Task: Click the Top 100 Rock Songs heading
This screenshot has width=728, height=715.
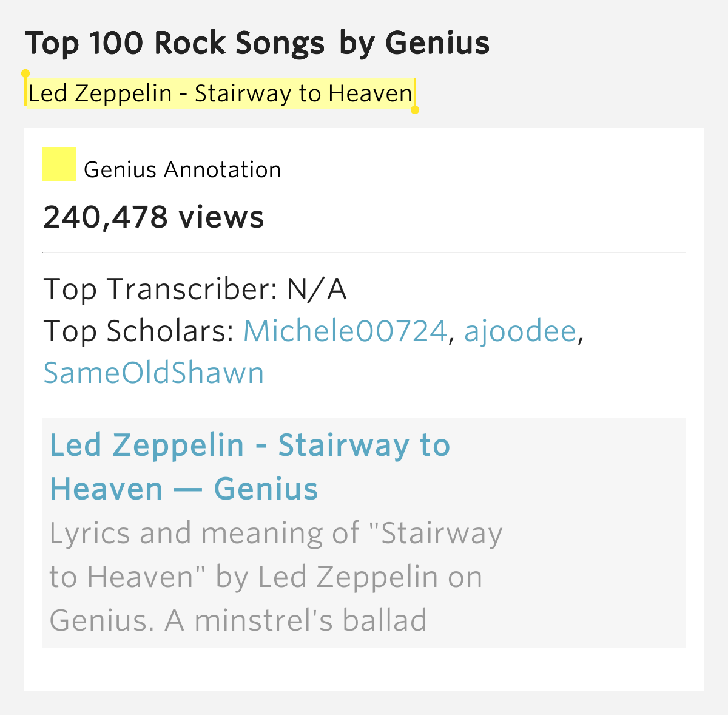Action: [x=175, y=43]
